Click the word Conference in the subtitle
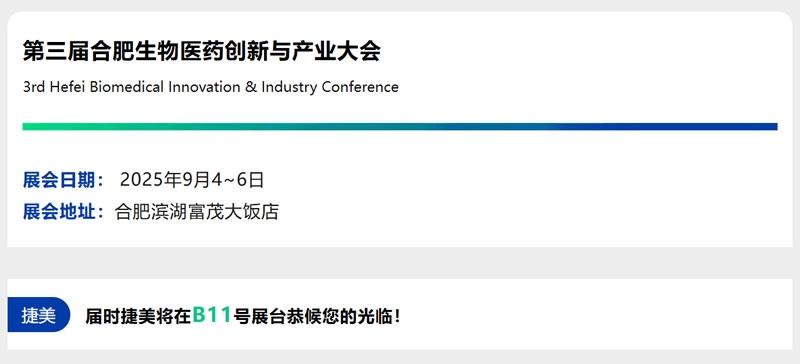Screen dimensions: 800x364 tap(360, 87)
